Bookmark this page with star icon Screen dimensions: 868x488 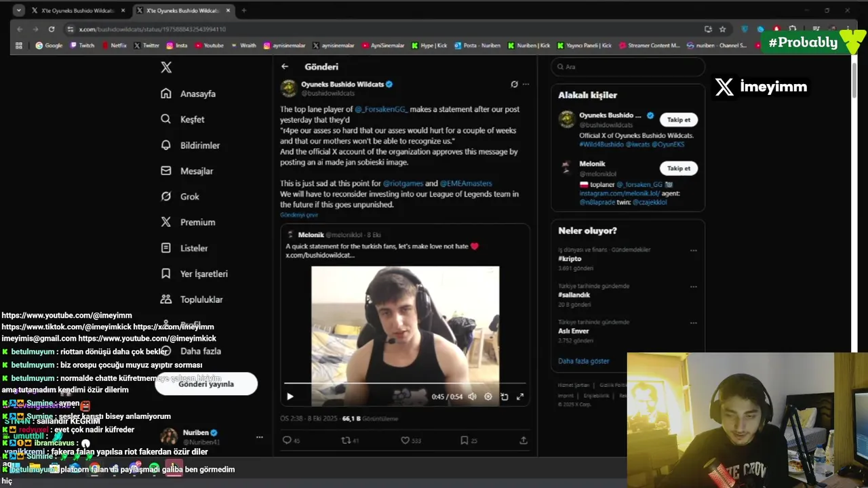[x=723, y=29]
